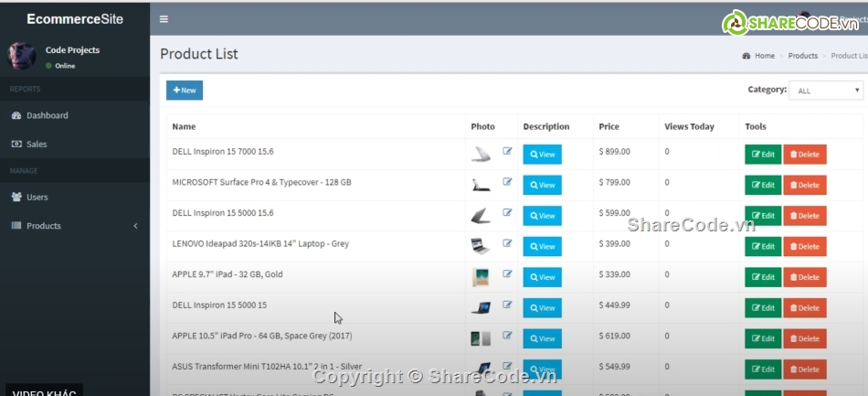Add a product with the New button
Image resolution: width=868 pixels, height=396 pixels.
[x=185, y=91]
